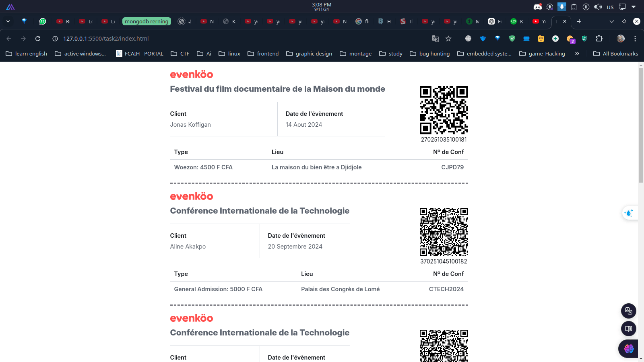The image size is (644, 362).
Task: Click the floating brain assistant button
Action: coord(629,348)
